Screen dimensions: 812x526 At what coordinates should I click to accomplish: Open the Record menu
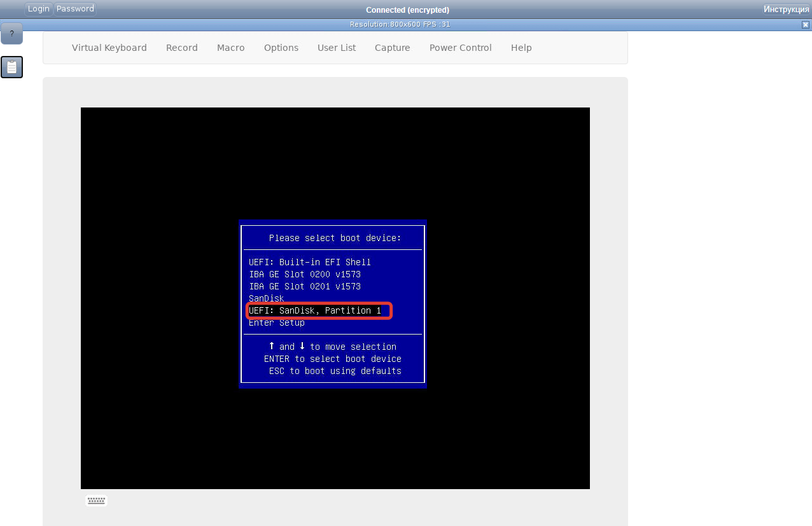click(182, 48)
